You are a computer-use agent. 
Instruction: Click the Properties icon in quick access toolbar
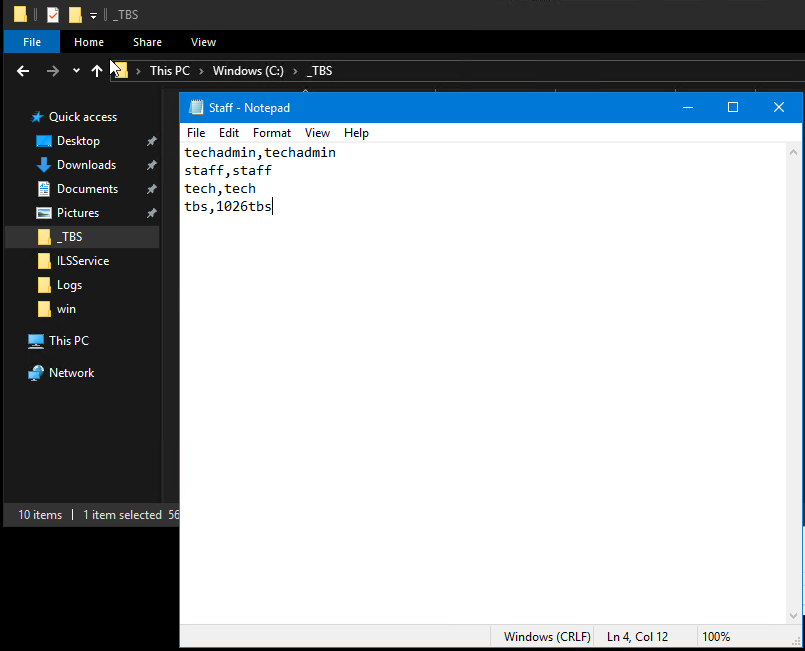click(53, 15)
